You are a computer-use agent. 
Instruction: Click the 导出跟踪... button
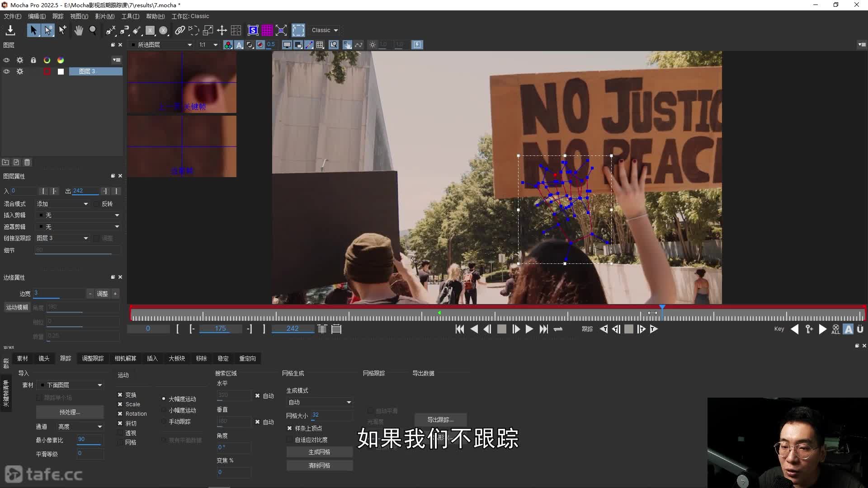(440, 420)
